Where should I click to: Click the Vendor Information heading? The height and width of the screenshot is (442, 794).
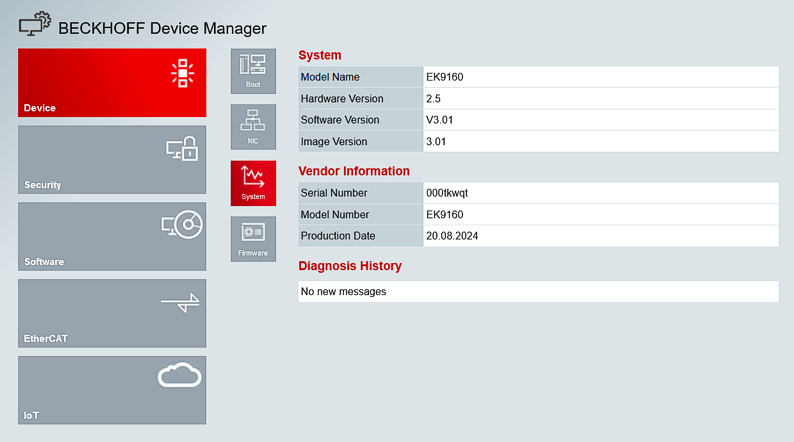click(354, 171)
